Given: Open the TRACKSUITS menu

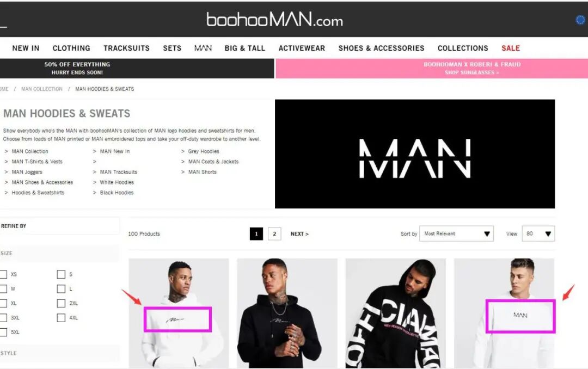Looking at the screenshot, I should coord(126,48).
